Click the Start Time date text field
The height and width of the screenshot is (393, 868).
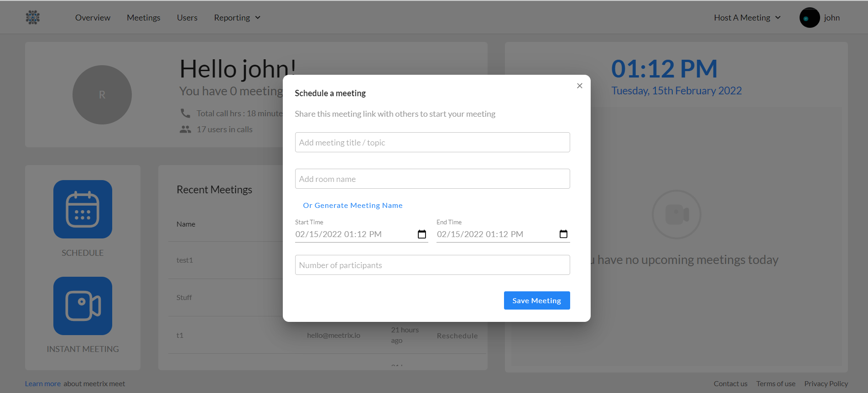[x=351, y=234]
